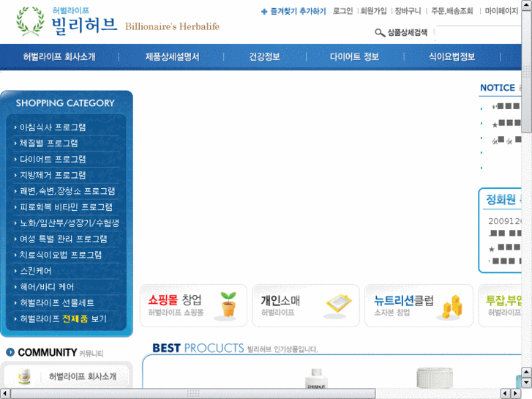
Task: Click the NOTICE heading
Action: (x=498, y=88)
